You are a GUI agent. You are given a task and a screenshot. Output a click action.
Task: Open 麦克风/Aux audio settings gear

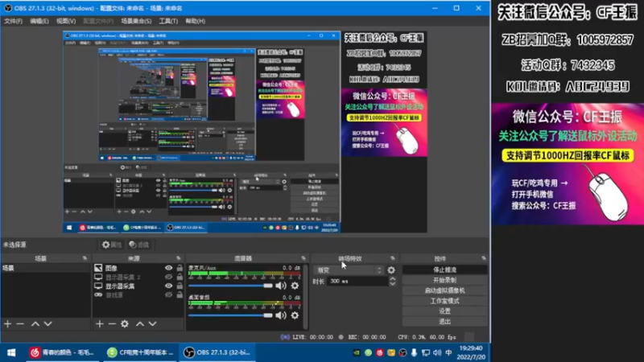(x=295, y=286)
